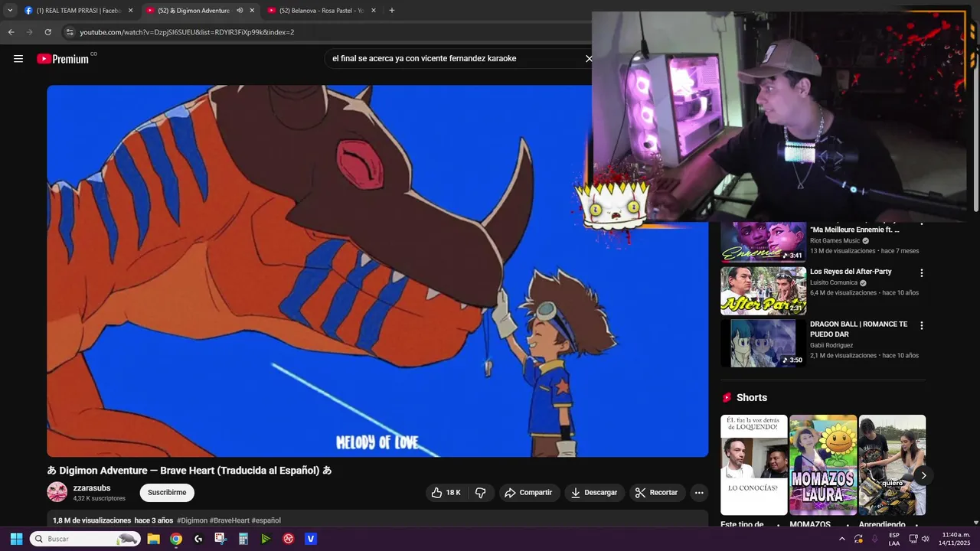Viewport: 980px width, 551px height.
Task: Open Calculator from the taskbar
Action: 243,539
